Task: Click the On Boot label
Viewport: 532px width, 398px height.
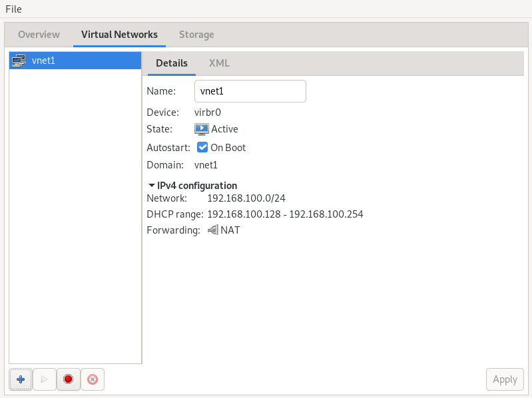Action: pyautogui.click(x=228, y=148)
